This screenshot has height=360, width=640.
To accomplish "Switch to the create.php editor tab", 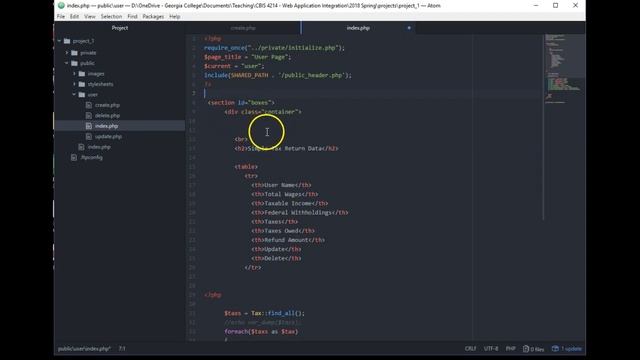I will click(x=243, y=28).
